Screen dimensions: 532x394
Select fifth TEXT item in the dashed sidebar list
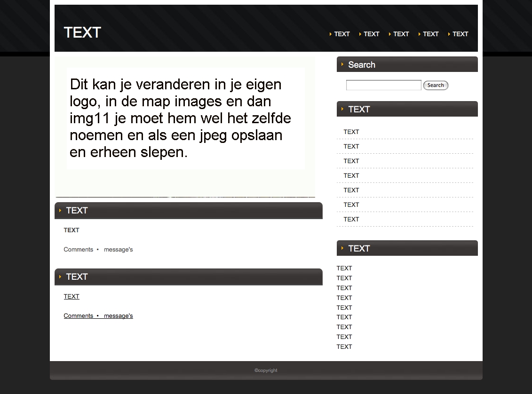click(x=351, y=190)
